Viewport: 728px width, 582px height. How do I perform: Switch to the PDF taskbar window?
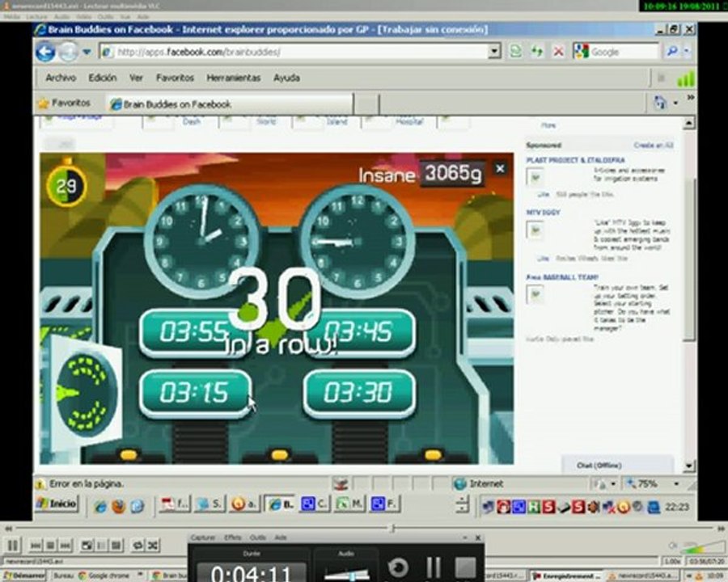174,504
